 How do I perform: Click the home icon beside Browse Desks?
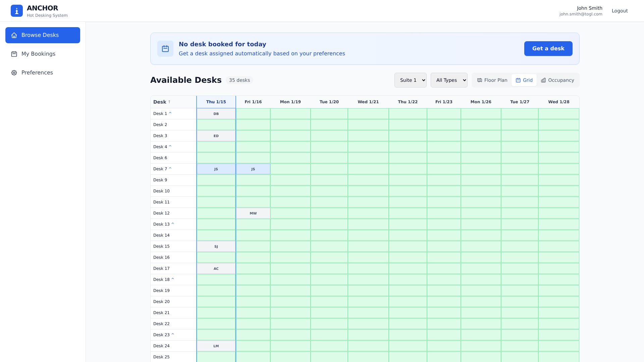14,35
